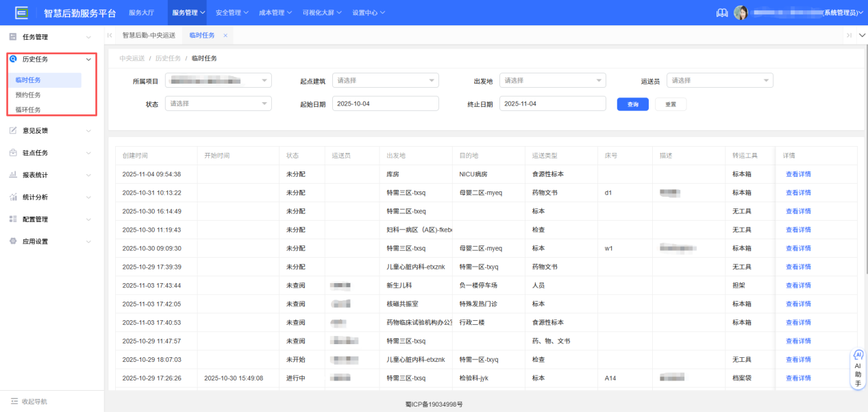Open the user manual book icon
Viewport: 868px width, 412px height.
[x=721, y=12]
